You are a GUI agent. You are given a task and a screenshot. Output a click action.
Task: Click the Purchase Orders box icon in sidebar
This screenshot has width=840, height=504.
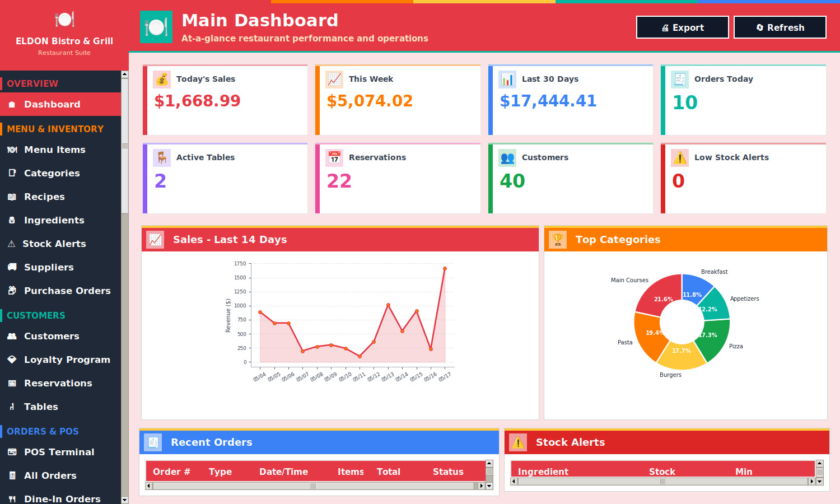(12, 291)
